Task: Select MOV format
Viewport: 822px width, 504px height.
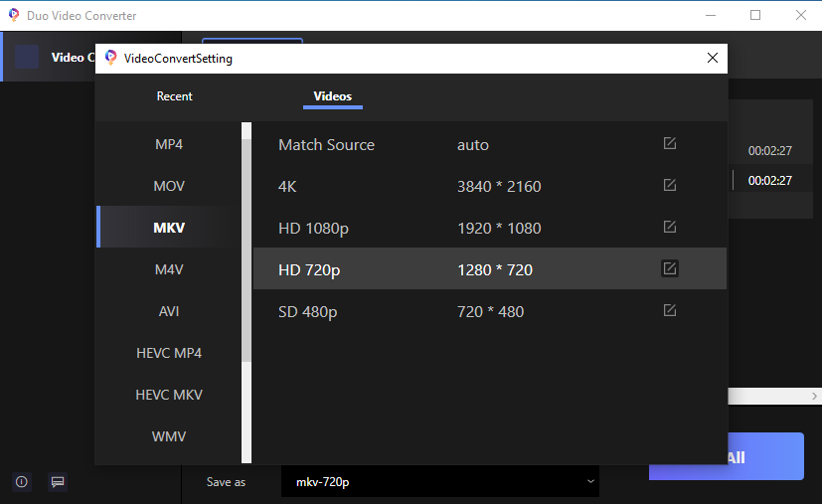Action: coord(169,186)
